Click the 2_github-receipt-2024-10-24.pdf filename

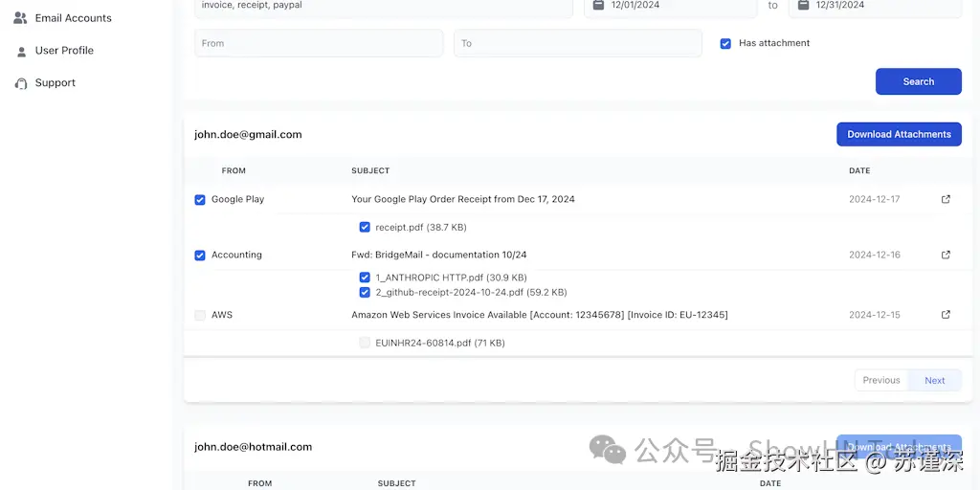(471, 293)
